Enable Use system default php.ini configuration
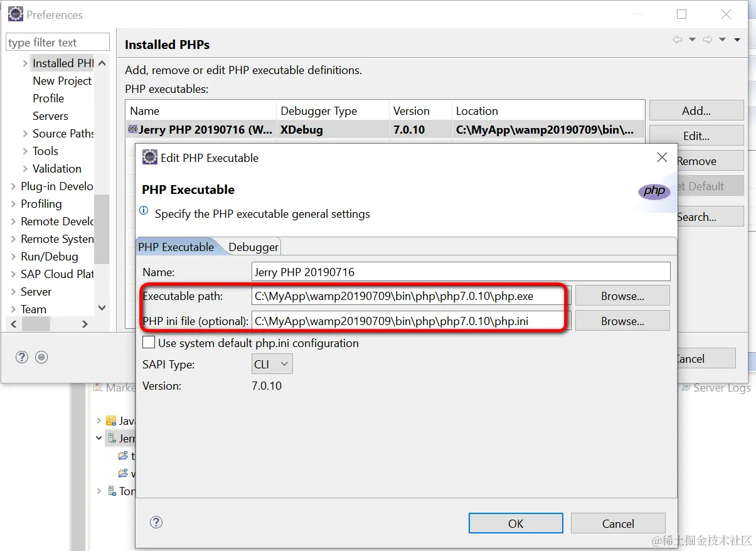This screenshot has width=756, height=551. (x=149, y=343)
